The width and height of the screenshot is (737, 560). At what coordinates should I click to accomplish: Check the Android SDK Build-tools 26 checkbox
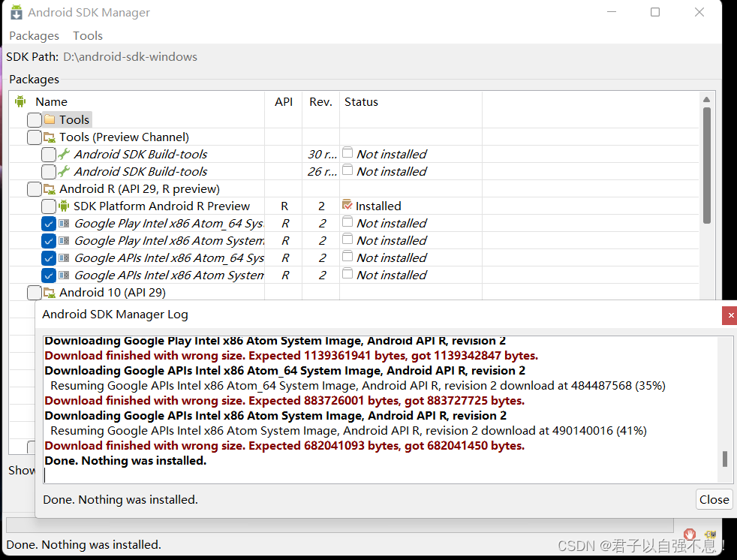point(49,172)
